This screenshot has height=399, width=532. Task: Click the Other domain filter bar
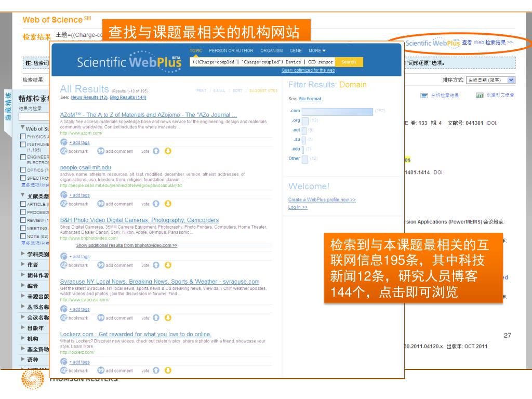click(304, 159)
